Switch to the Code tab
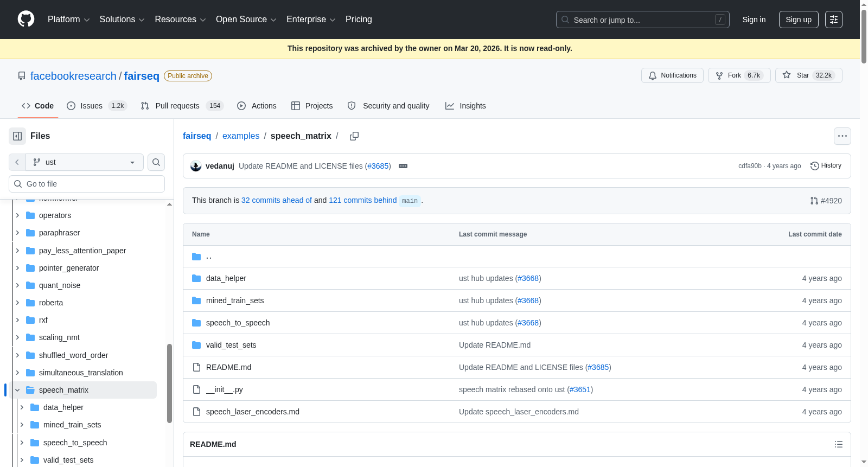Image resolution: width=868 pixels, height=467 pixels. [37, 106]
